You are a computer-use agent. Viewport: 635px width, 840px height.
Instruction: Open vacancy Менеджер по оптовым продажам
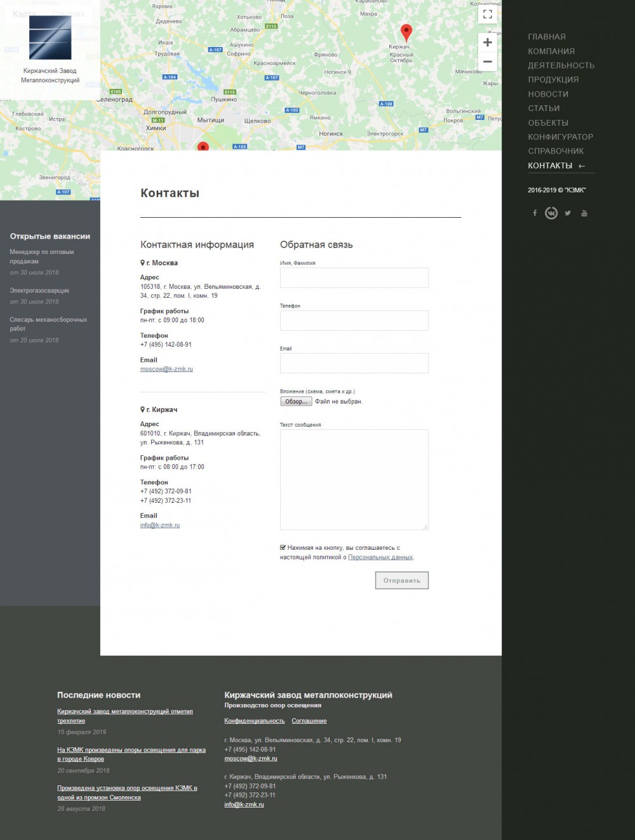coord(42,257)
